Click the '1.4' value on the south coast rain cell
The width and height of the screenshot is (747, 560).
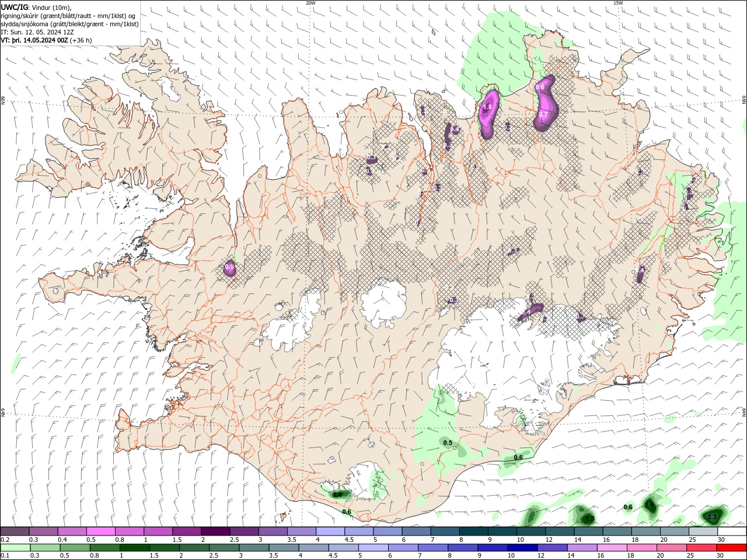click(x=337, y=495)
